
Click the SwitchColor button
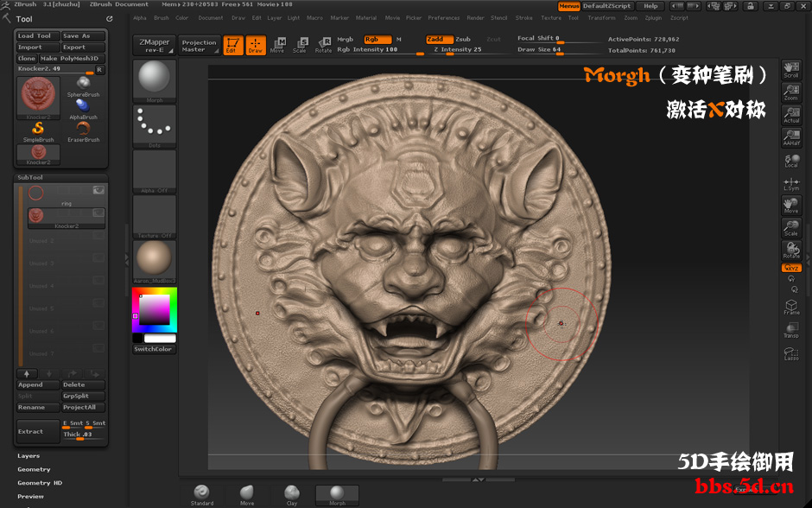[x=154, y=349]
